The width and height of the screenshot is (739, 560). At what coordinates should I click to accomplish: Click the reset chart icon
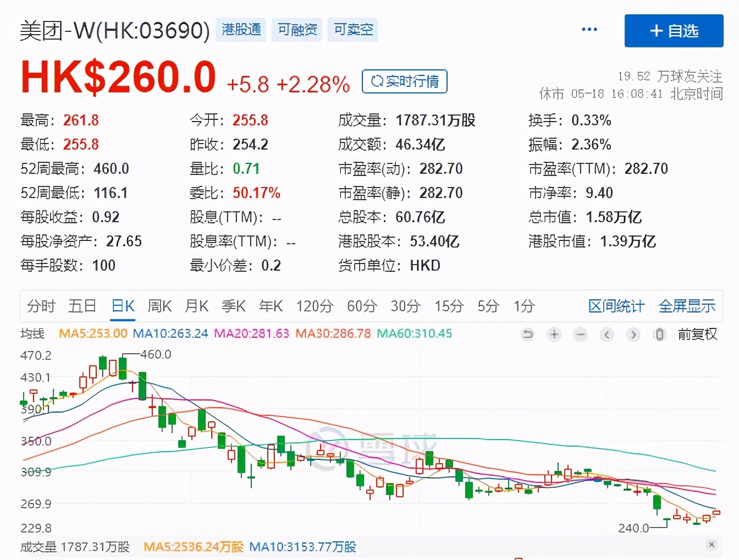click(x=528, y=334)
